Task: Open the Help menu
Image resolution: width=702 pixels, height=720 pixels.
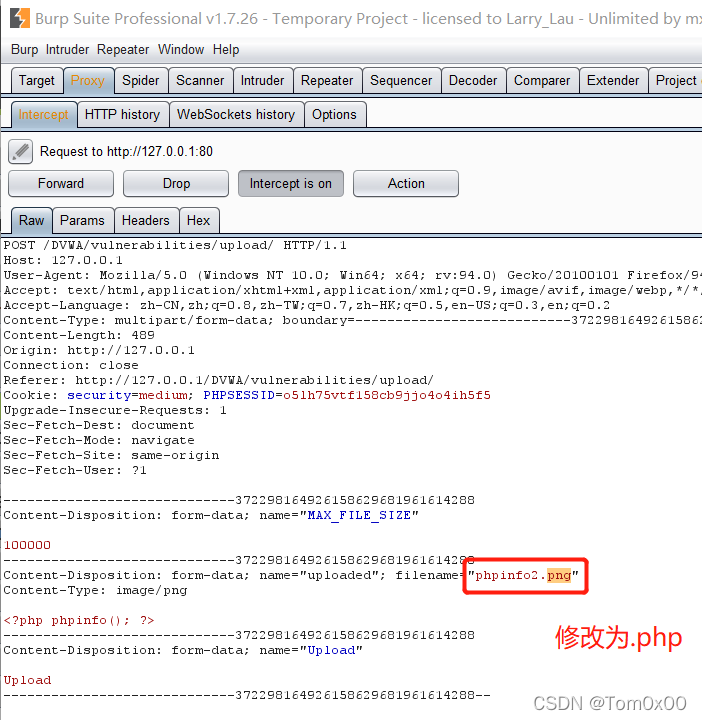Action: click(226, 50)
